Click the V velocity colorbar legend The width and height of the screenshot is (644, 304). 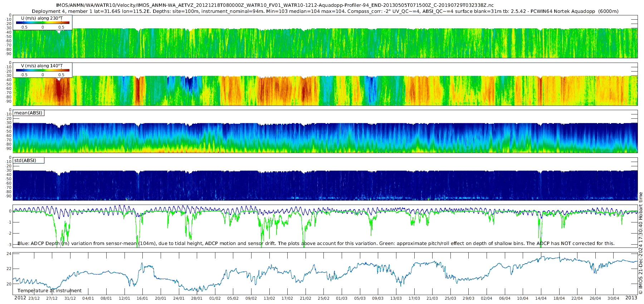[x=43, y=70]
